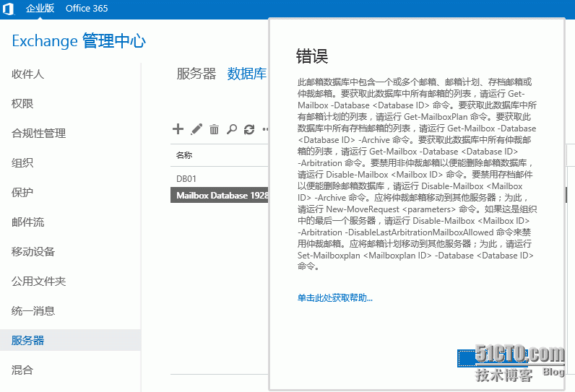Viewport: 575px width, 392px height.
Task: Go to 收件人 in the sidebar
Action: pos(28,74)
